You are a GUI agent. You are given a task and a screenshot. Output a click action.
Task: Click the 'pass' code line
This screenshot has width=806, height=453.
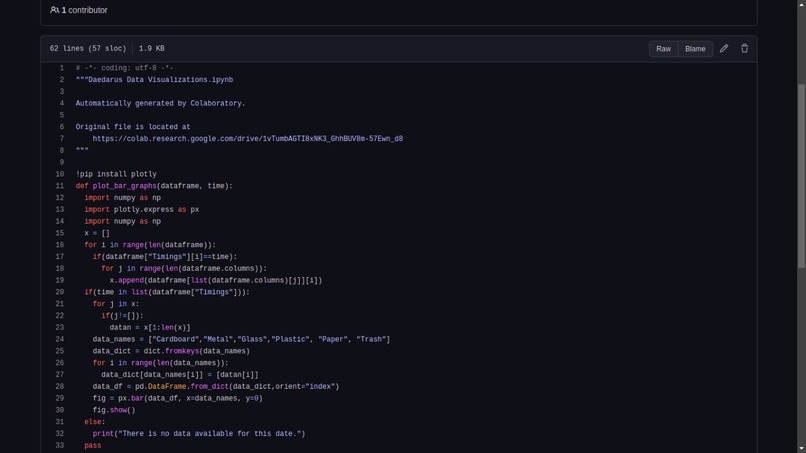[x=93, y=446]
